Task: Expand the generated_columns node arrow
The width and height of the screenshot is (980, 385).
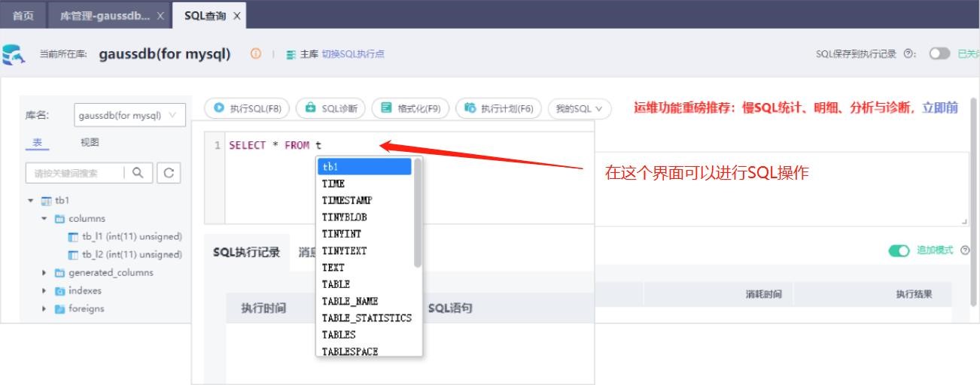Action: click(x=44, y=273)
